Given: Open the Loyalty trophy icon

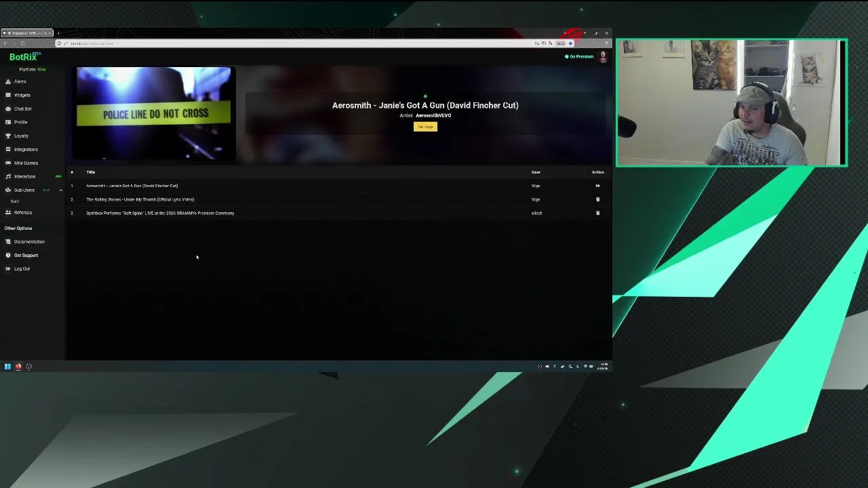Looking at the screenshot, I should click(x=7, y=136).
